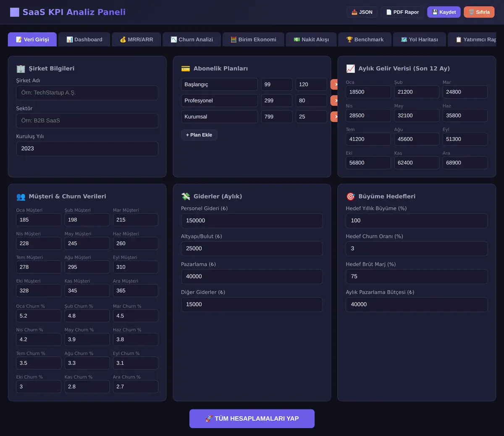Screen dimensions: 504x436
Task: Switch to the Benchmark tab
Action: [365, 39]
